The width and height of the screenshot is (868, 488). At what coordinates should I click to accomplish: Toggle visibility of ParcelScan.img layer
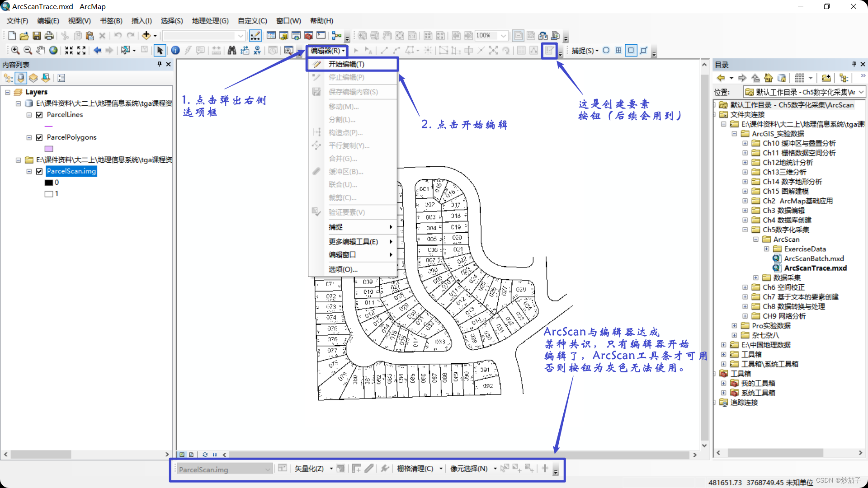pyautogui.click(x=39, y=171)
